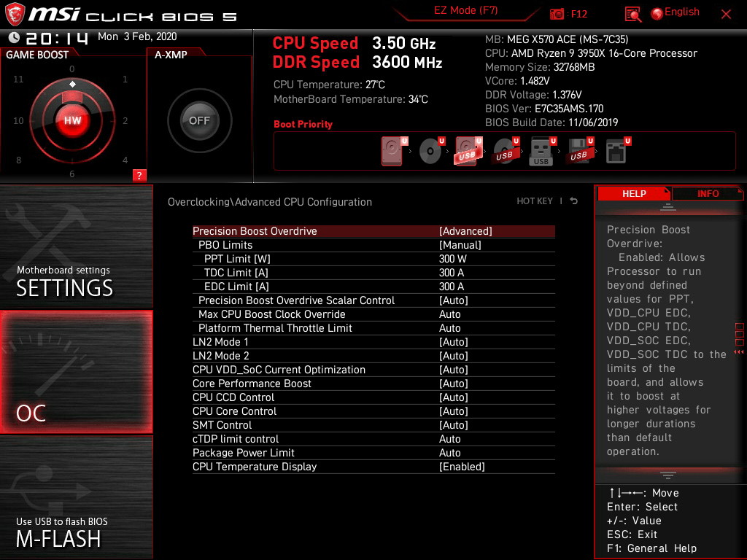The image size is (747, 560).
Task: Select the network boot device icon
Action: tap(617, 151)
